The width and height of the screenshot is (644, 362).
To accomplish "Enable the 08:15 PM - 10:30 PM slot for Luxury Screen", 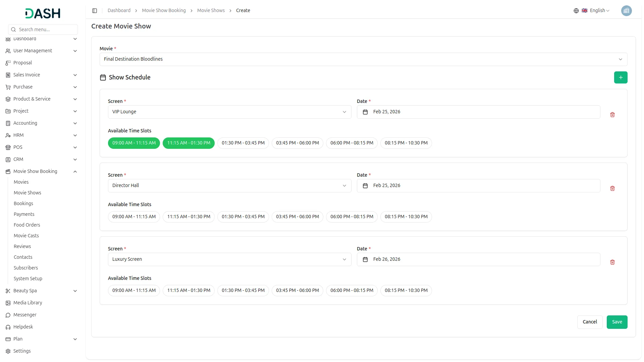I will coord(406,290).
